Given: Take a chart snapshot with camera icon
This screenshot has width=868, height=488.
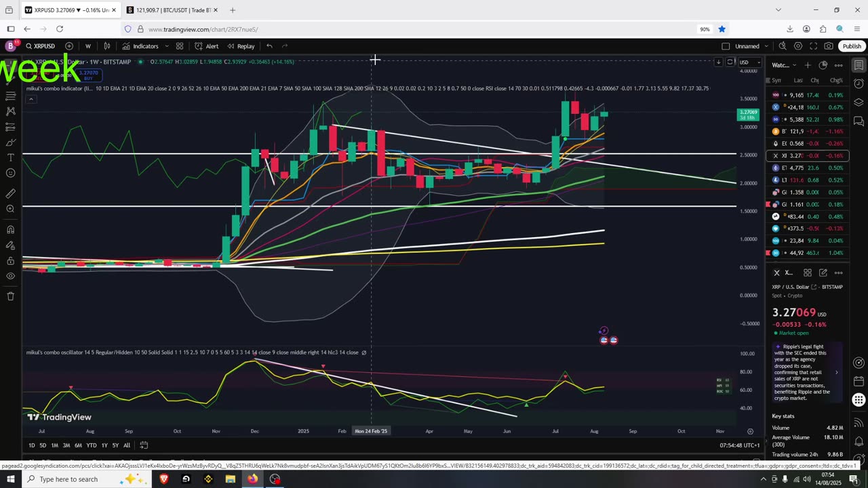Looking at the screenshot, I should (829, 46).
